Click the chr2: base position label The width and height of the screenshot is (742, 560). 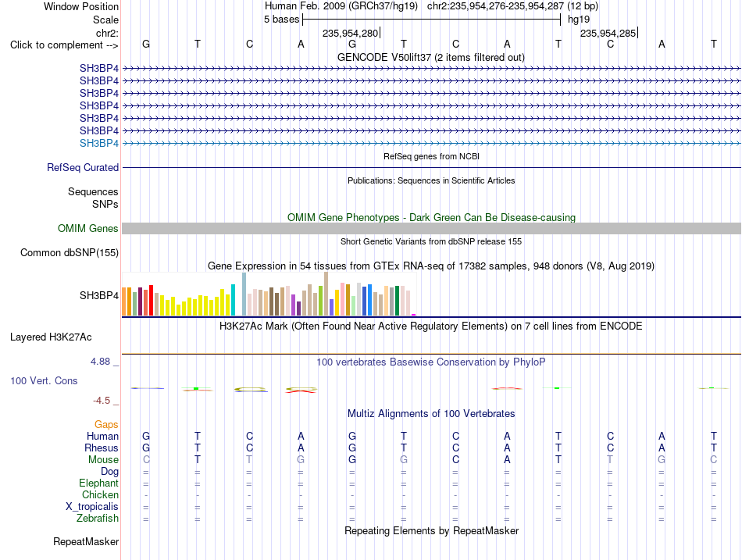point(107,33)
